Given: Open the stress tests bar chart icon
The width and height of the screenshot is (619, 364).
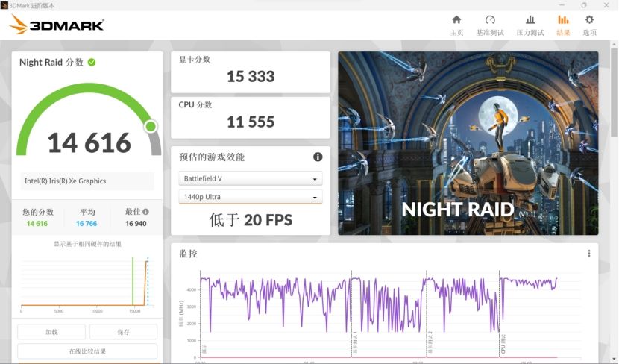Looking at the screenshot, I should tap(530, 19).
